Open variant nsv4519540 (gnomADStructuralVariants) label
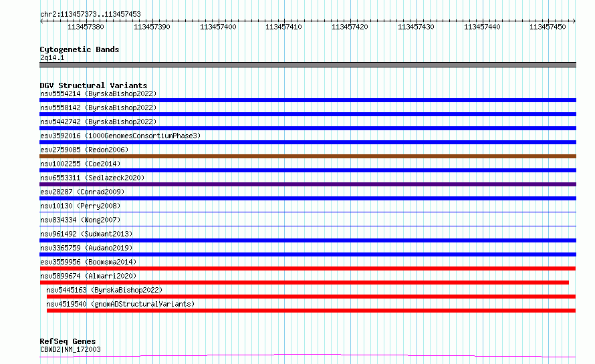Screen dimensions: 595x364 (x=120, y=304)
